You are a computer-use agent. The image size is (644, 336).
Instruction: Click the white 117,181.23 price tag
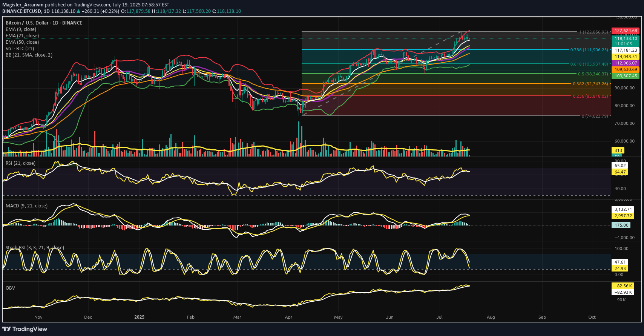tap(626, 50)
